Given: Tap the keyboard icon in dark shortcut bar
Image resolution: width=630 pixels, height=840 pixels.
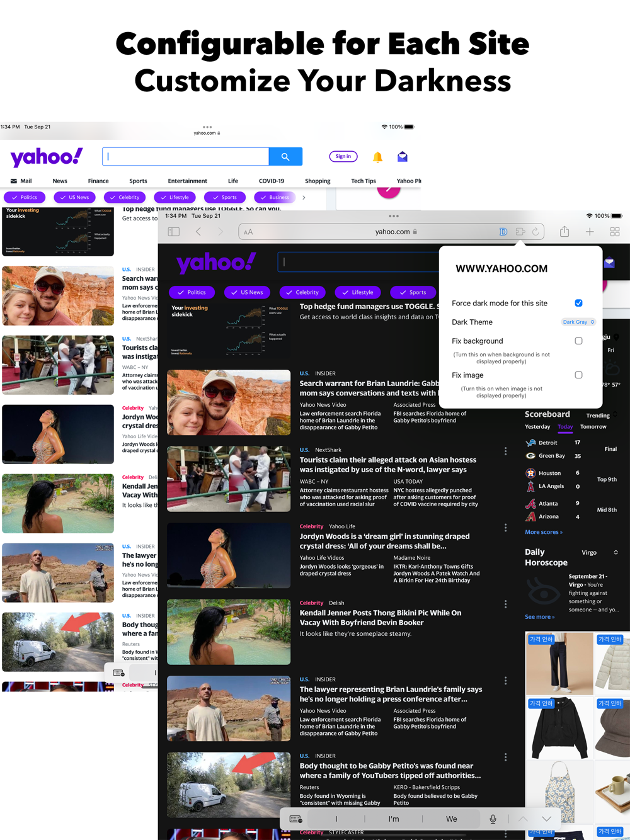Looking at the screenshot, I should pos(295,819).
